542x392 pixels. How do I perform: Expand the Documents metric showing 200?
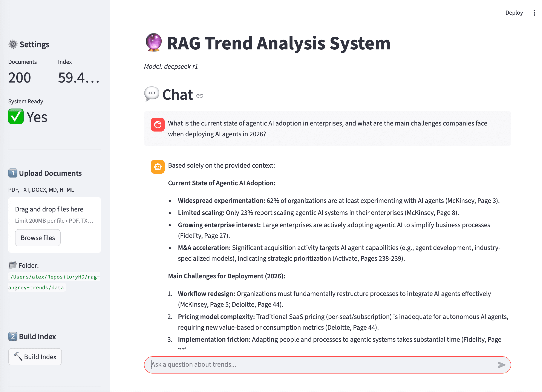tap(19, 77)
